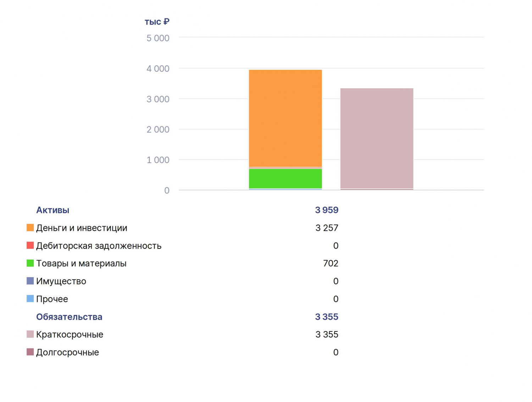Click the 0 label on the chart axis
Viewport: 532px width, 402px height.
167,191
